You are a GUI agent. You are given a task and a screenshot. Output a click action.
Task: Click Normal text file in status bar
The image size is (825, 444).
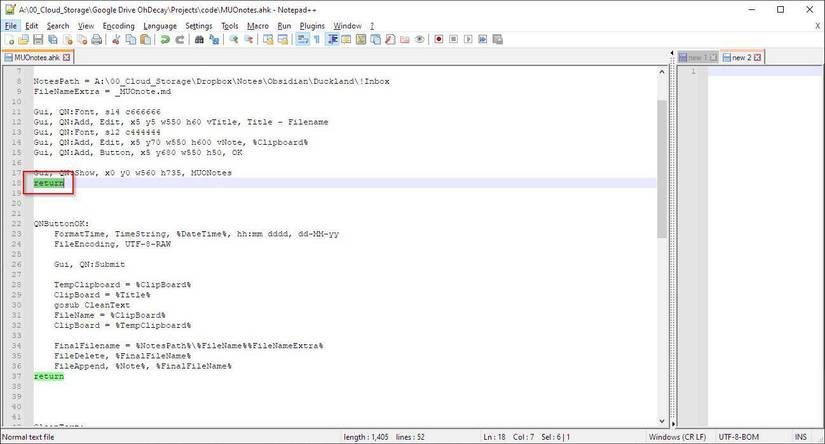[28, 437]
